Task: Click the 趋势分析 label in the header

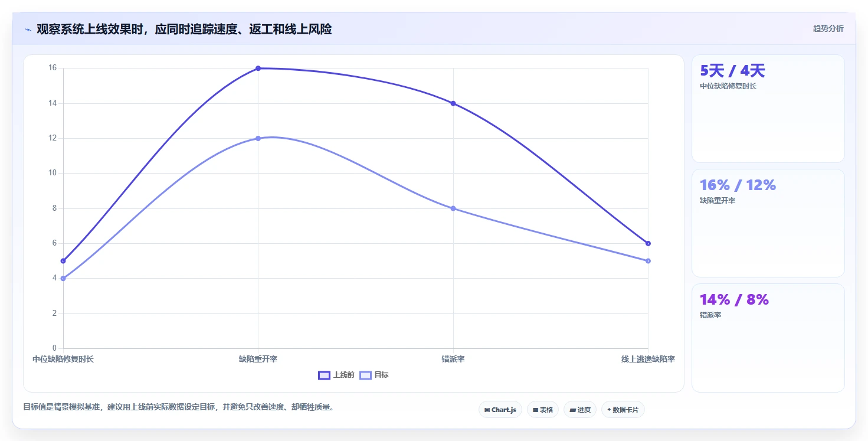Action: [828, 28]
